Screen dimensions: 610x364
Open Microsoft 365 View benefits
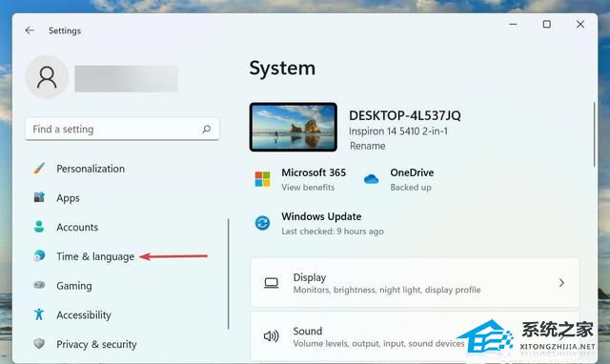coord(308,188)
